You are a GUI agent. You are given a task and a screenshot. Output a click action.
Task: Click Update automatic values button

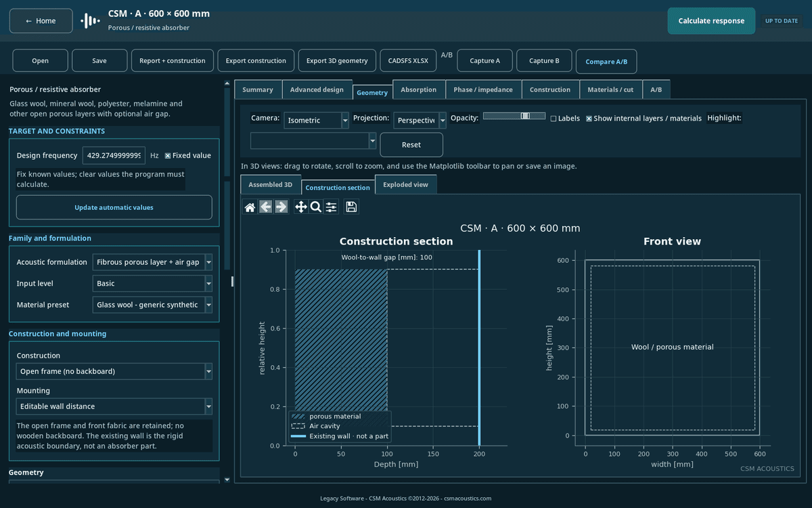[x=114, y=207]
